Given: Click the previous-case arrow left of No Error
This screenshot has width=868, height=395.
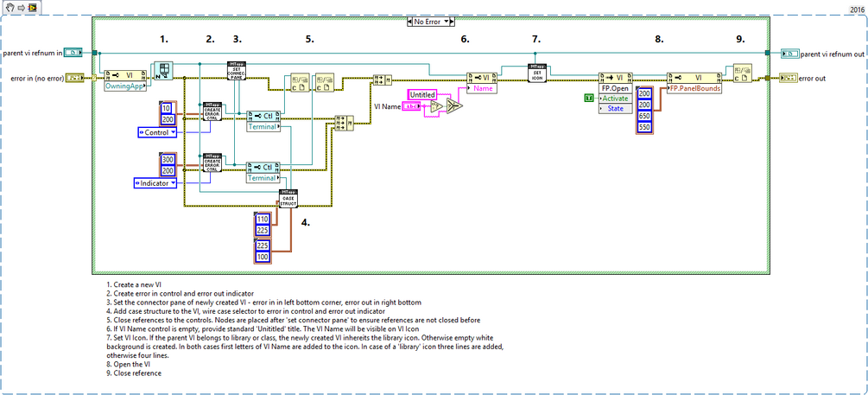Looking at the screenshot, I should 410,22.
